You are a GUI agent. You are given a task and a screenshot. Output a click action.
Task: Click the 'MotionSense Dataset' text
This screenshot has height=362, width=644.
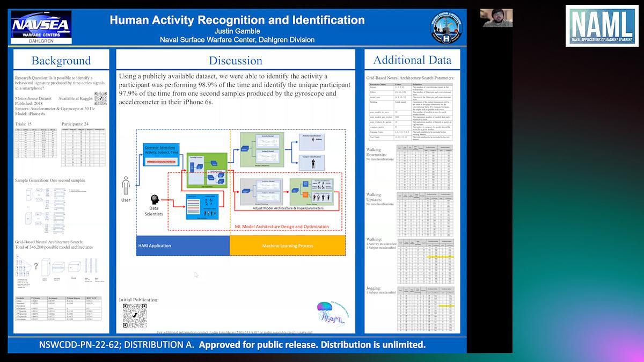(33, 98)
